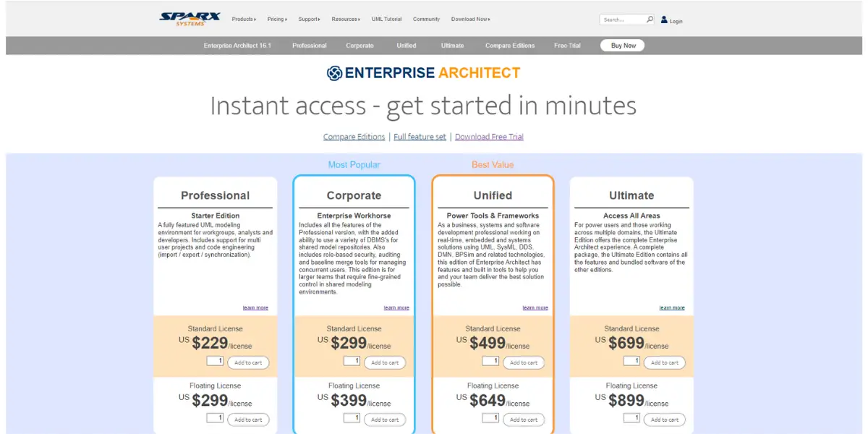Expand the Products dropdown menu
This screenshot has height=434, width=868.
point(244,20)
